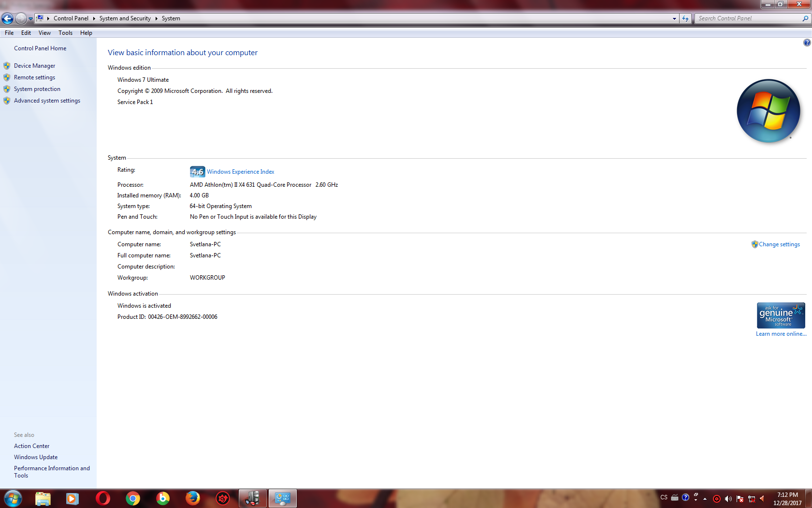Open the View menu
The width and height of the screenshot is (812, 508).
click(44, 33)
